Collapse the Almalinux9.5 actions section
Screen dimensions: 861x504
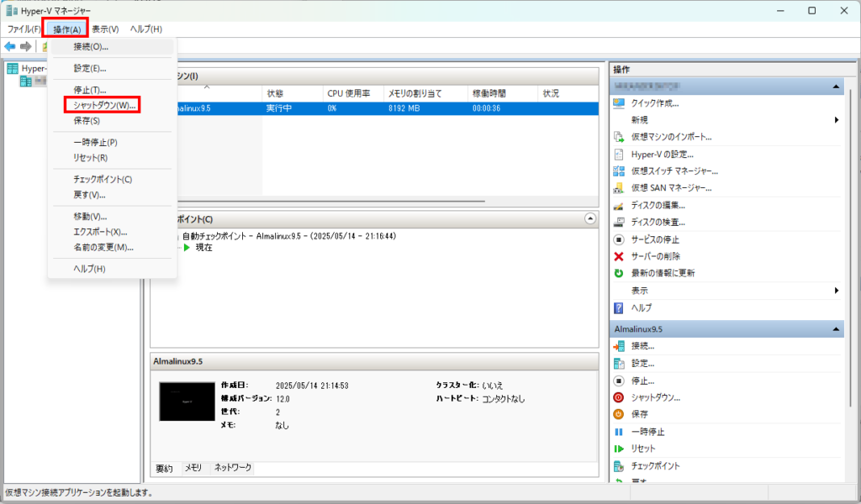(x=837, y=329)
